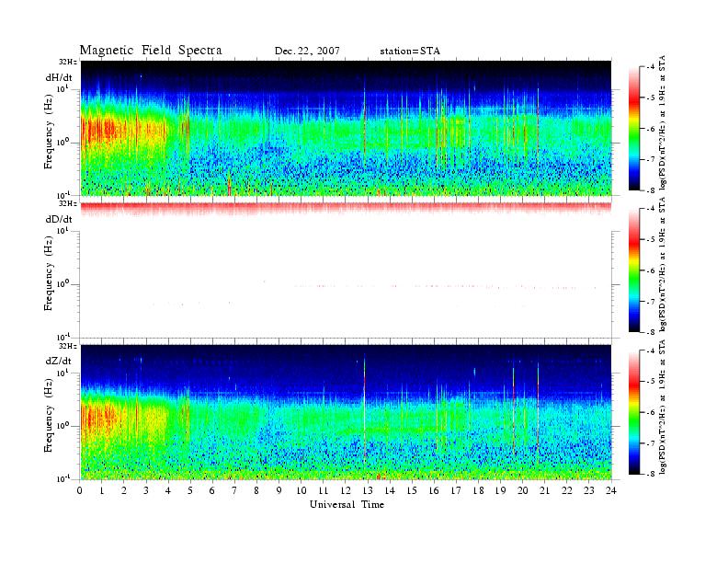Click the "Universal Time" axis title

coord(347,504)
